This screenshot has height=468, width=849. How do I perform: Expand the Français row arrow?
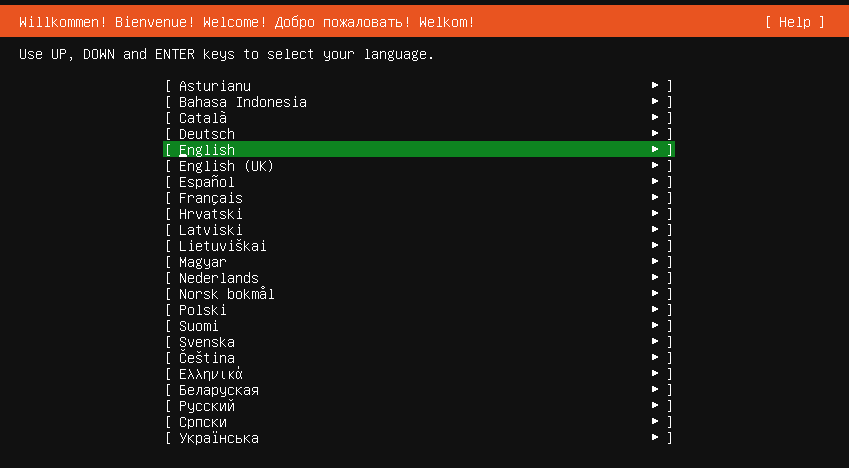click(x=655, y=197)
